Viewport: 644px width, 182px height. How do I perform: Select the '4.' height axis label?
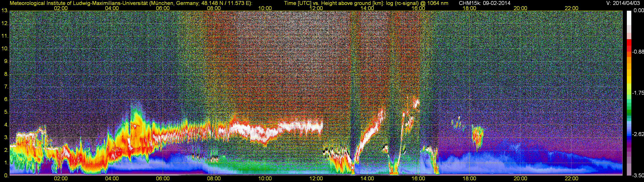tap(6, 125)
